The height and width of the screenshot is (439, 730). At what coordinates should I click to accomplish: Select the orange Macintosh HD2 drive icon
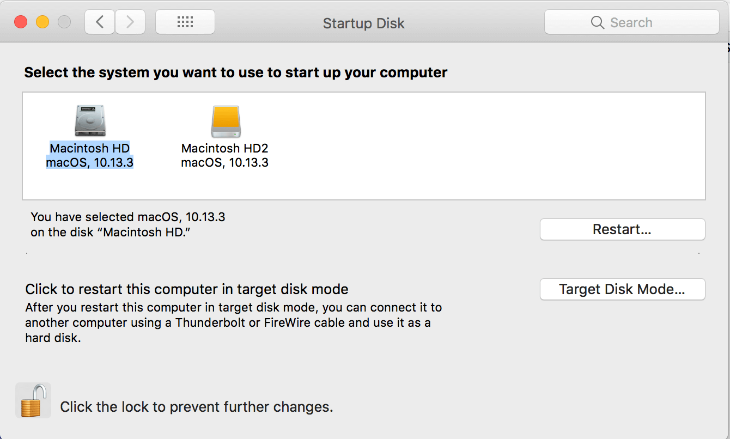click(x=226, y=121)
